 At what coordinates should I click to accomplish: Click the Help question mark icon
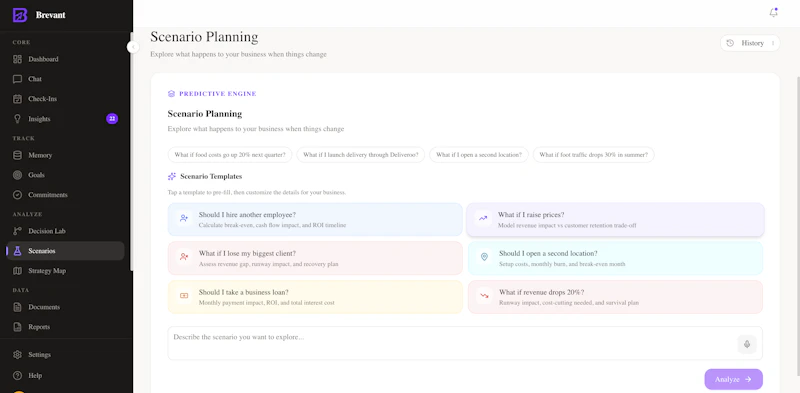pyautogui.click(x=17, y=376)
